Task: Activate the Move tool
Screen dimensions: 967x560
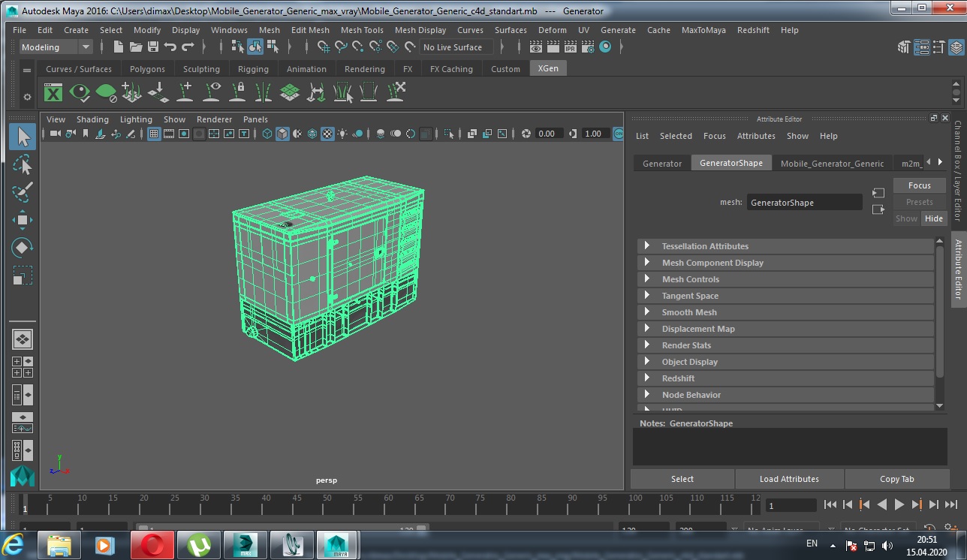Action: point(23,220)
